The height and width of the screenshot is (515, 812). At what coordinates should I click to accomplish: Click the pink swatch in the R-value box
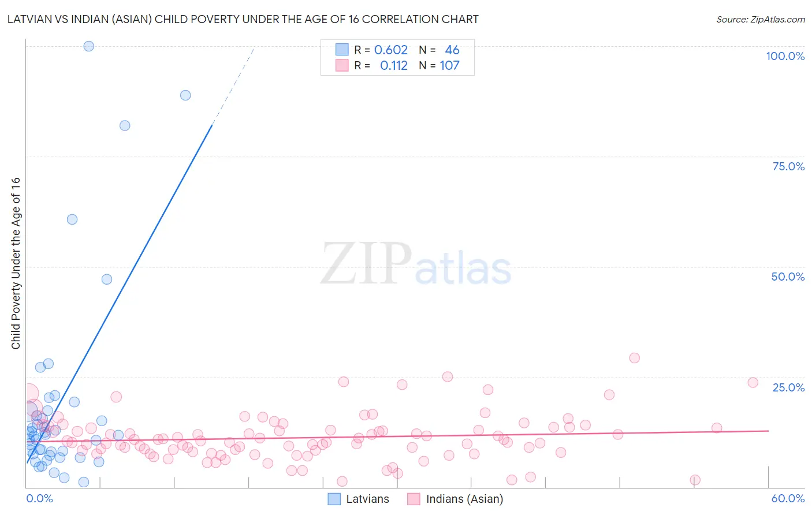pos(342,66)
